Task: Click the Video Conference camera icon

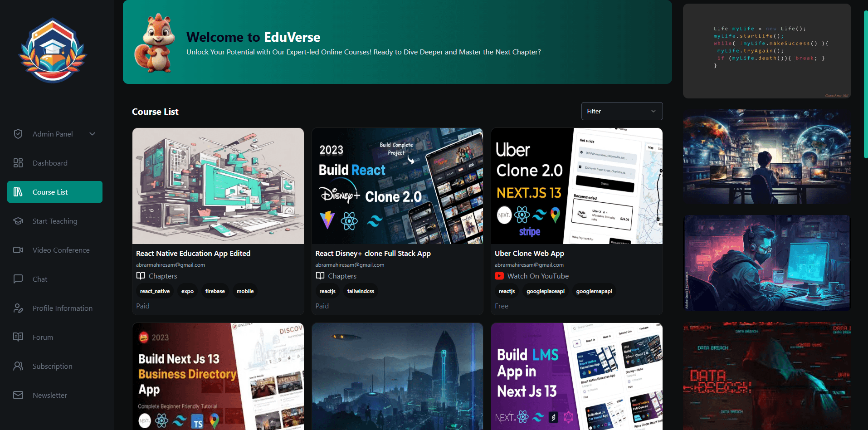Action: [18, 250]
